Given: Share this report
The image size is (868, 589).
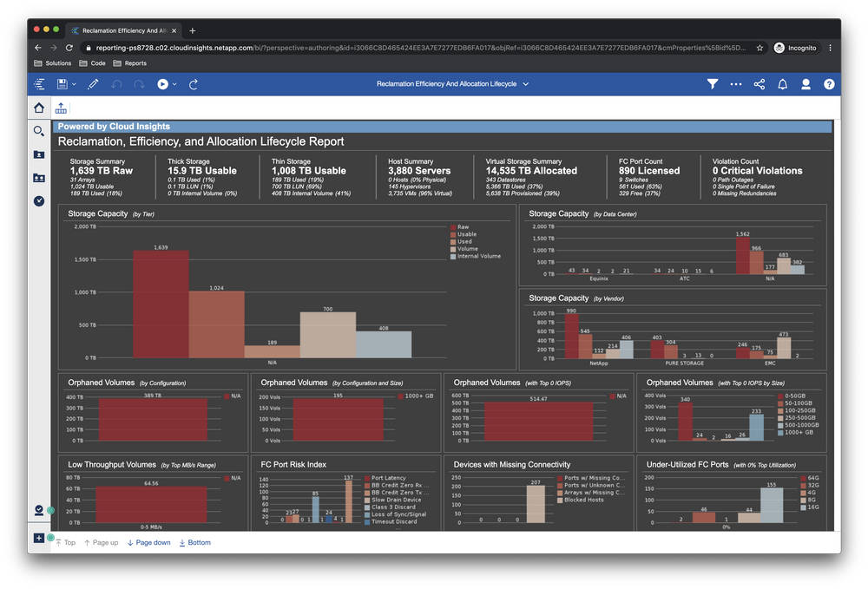Looking at the screenshot, I should tap(759, 84).
